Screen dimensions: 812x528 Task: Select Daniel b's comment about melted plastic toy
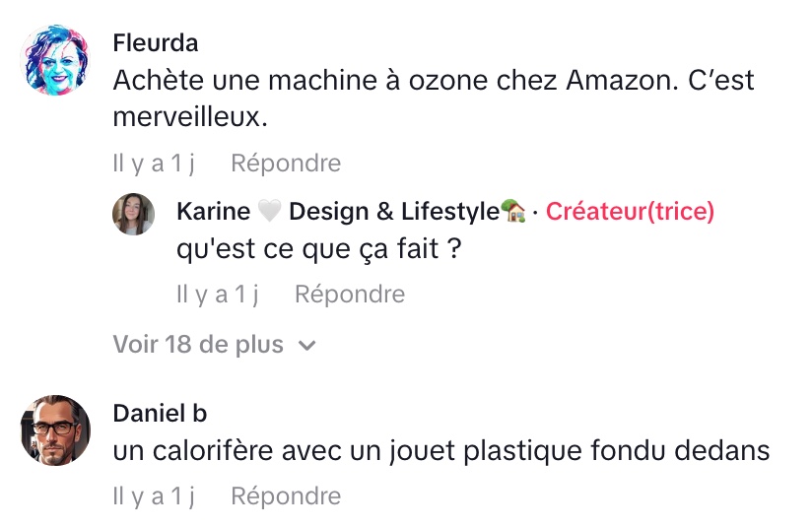coord(440,451)
